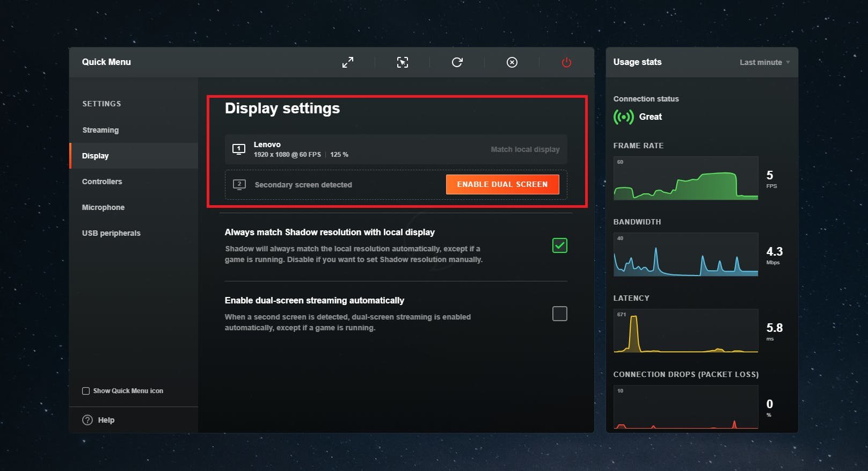The image size is (868, 471).
Task: Click the red power shutdown icon
Action: point(566,62)
